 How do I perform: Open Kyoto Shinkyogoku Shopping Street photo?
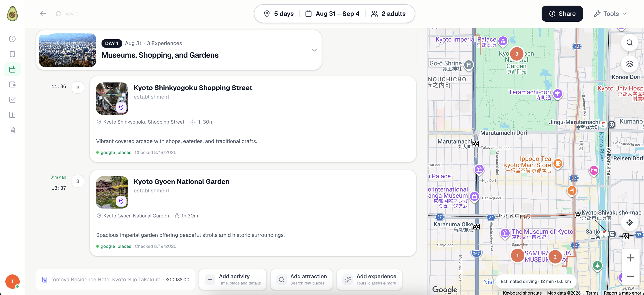[x=112, y=98]
